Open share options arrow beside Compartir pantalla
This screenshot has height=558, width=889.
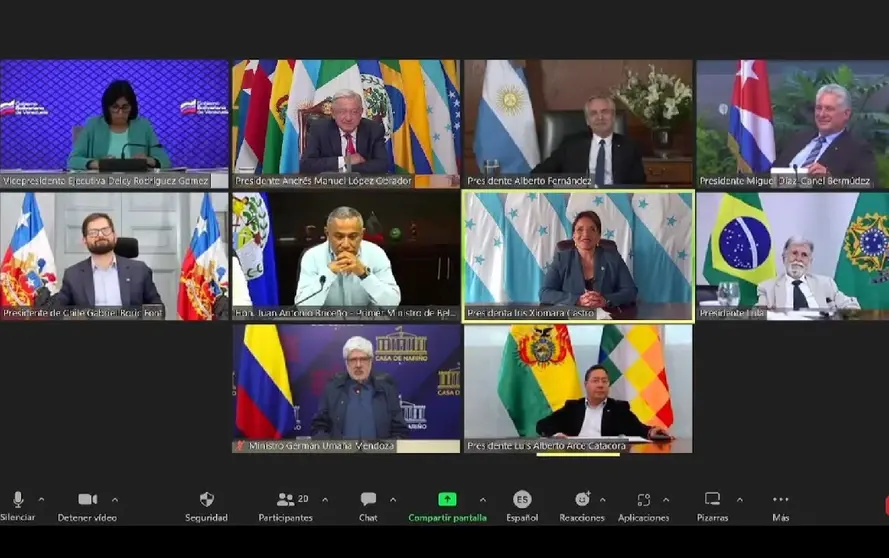point(482,500)
